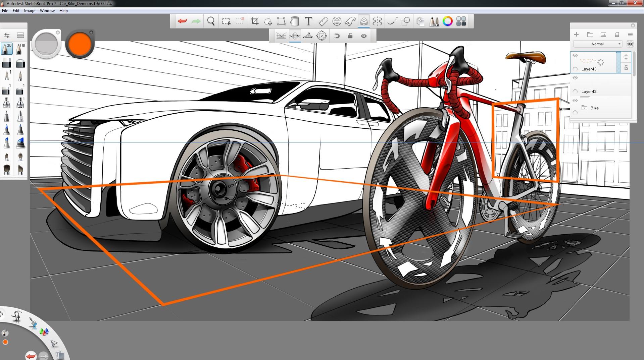Screen dimensions: 644x360
Task: Open the Normal blend mode dropdown
Action: click(x=598, y=44)
